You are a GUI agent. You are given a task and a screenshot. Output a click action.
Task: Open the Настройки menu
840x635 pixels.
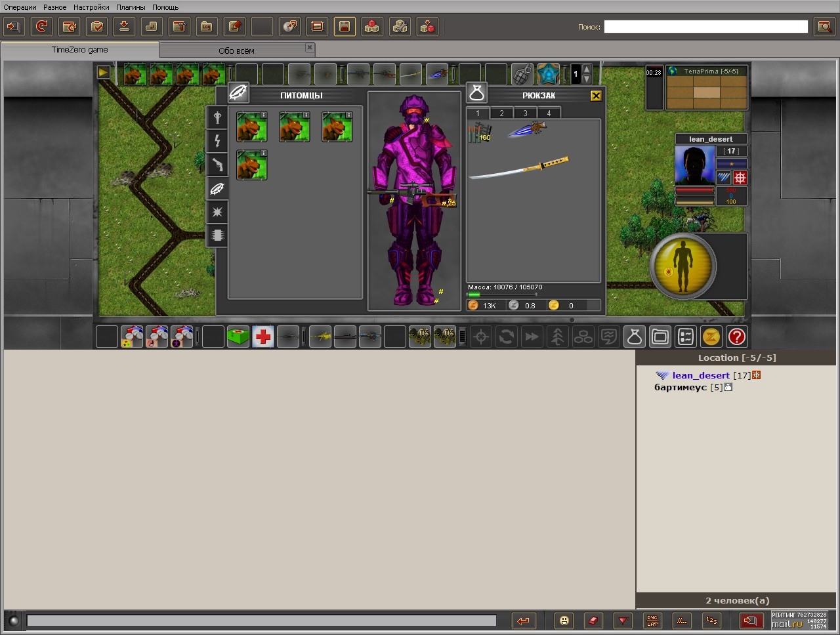pyautogui.click(x=91, y=7)
